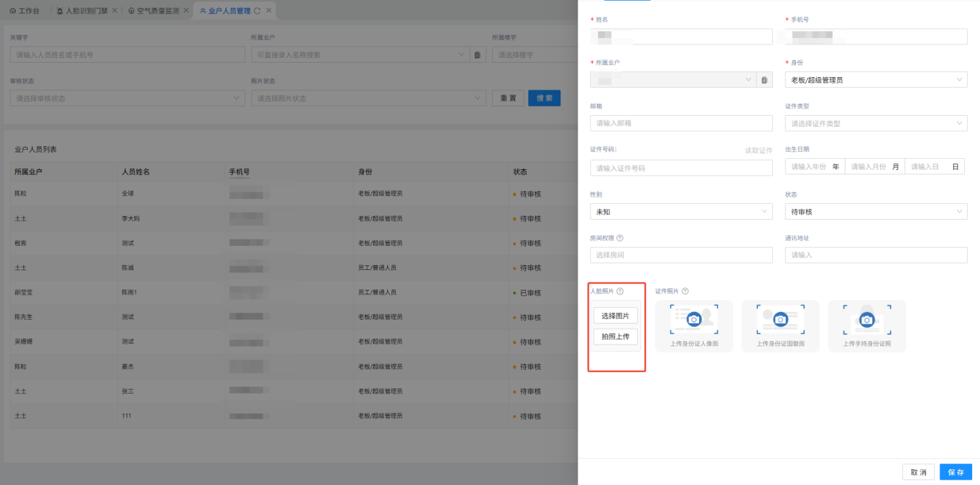The height and width of the screenshot is (485, 980).
Task: Switch to the 人脸识别门禁 tab
Action: [86, 11]
